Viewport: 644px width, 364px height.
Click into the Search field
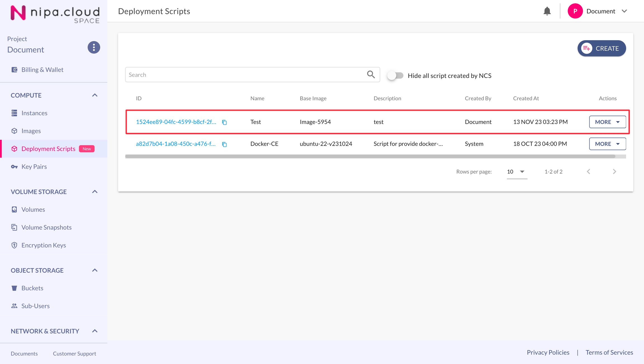246,75
